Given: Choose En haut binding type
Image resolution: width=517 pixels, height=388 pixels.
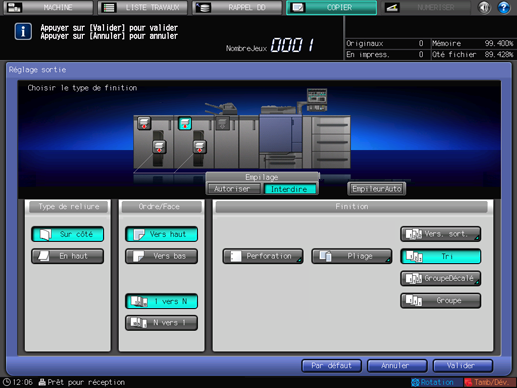Looking at the screenshot, I should pos(68,256).
